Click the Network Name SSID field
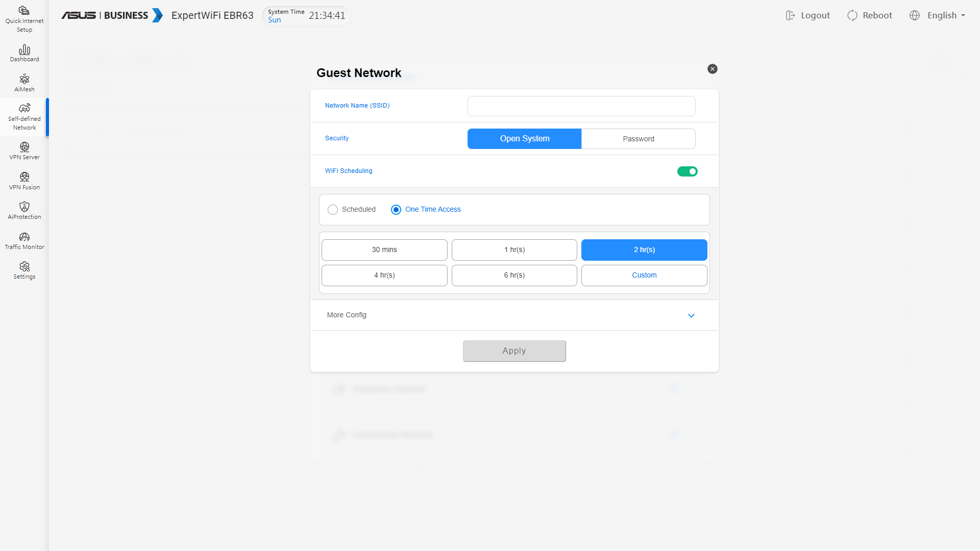This screenshot has height=551, width=980. 581,106
